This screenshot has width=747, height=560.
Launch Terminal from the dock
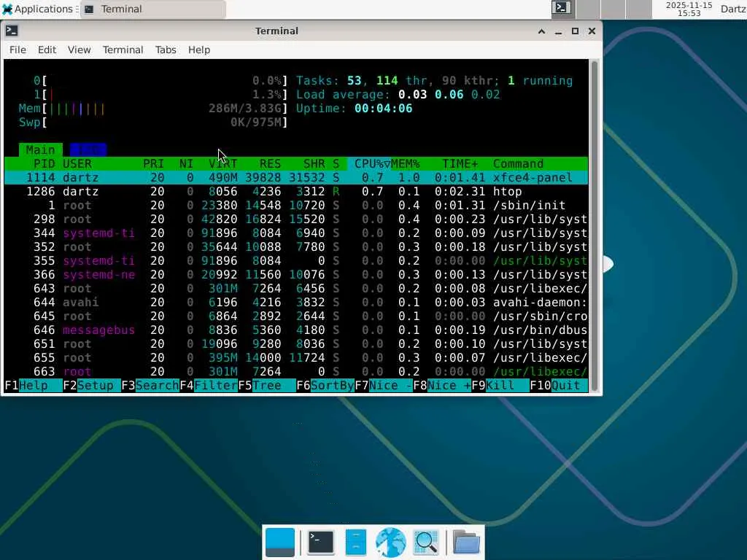point(321,542)
